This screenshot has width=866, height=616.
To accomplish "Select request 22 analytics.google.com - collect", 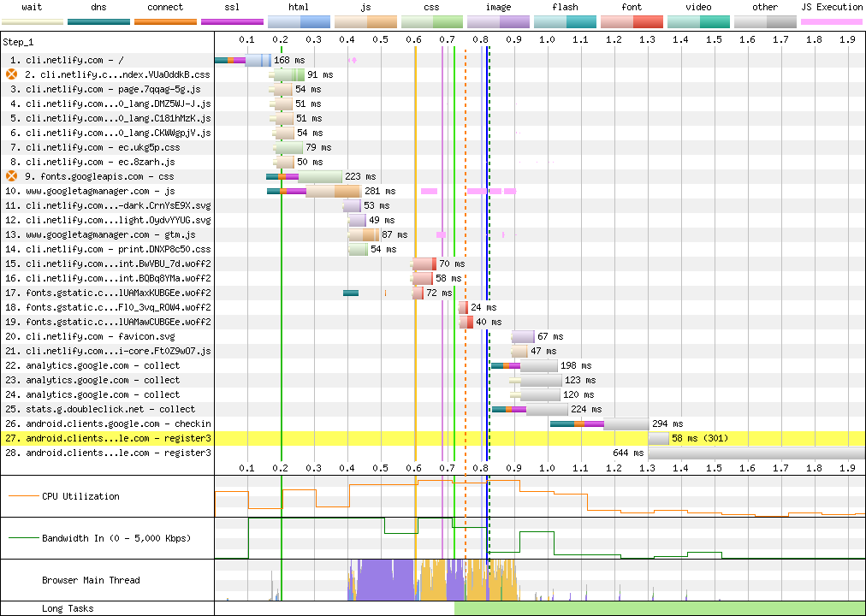I will coord(92,365).
